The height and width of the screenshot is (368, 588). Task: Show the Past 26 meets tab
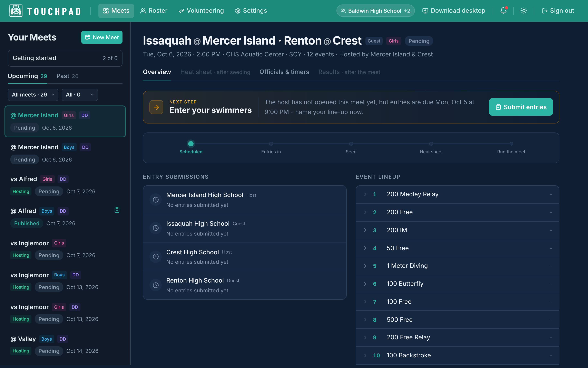[67, 76]
